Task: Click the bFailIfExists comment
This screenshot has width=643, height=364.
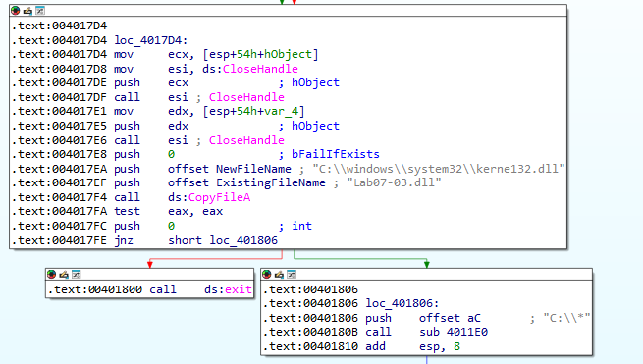Action: coord(336,155)
